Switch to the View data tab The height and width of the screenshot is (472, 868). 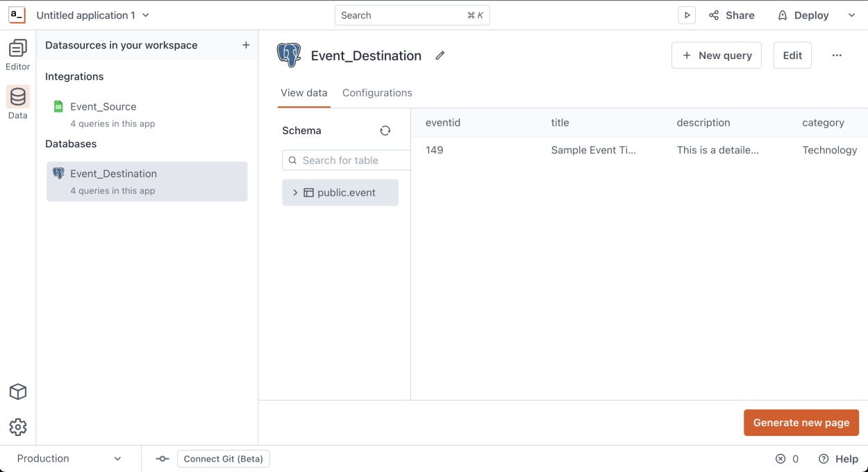click(303, 92)
